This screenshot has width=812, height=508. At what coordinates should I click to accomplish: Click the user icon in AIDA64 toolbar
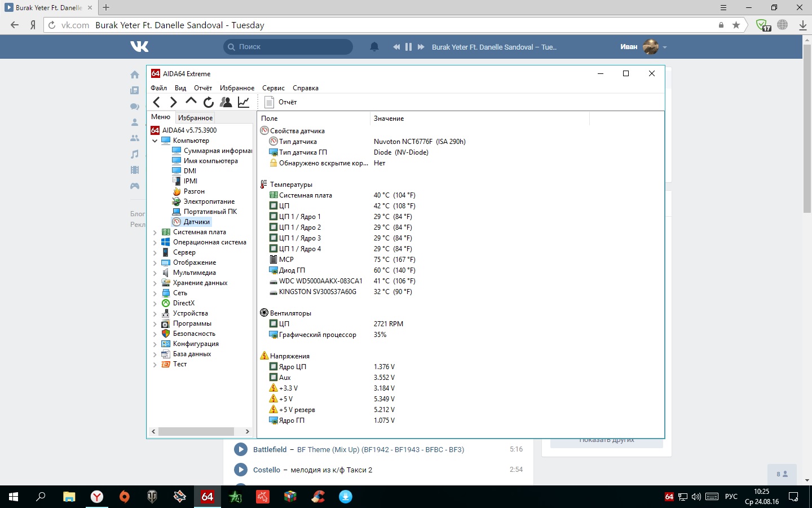point(226,102)
